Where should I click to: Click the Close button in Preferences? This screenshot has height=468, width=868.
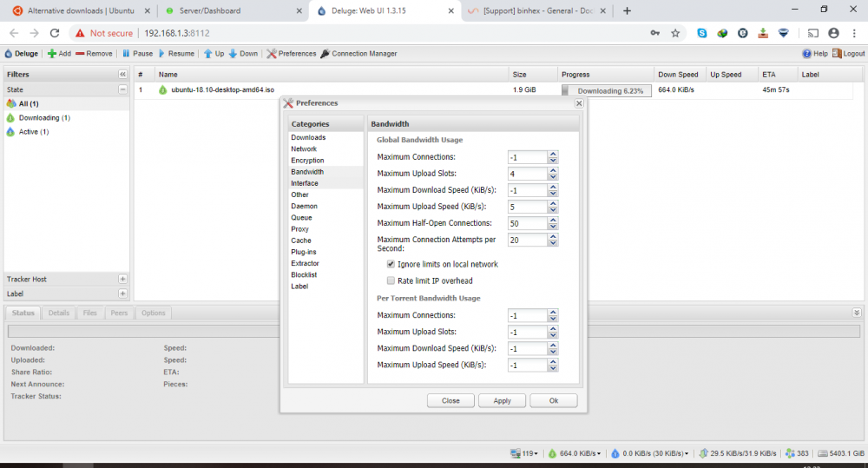tap(450, 400)
